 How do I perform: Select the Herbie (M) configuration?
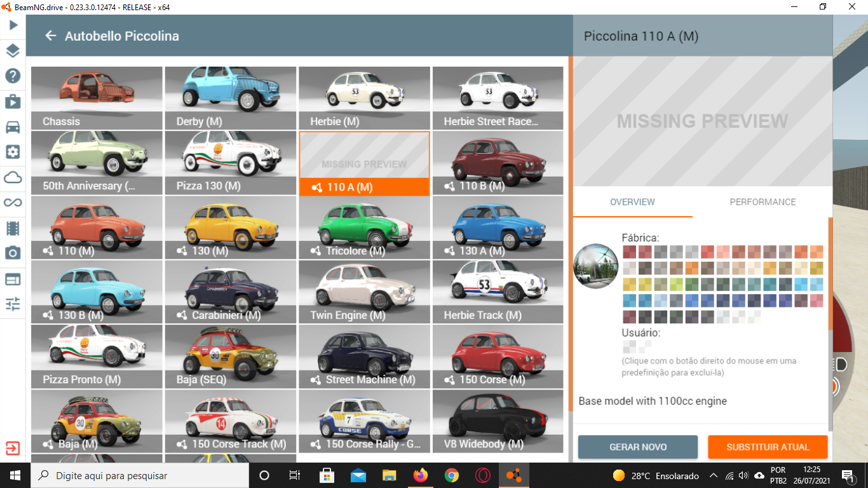(364, 98)
